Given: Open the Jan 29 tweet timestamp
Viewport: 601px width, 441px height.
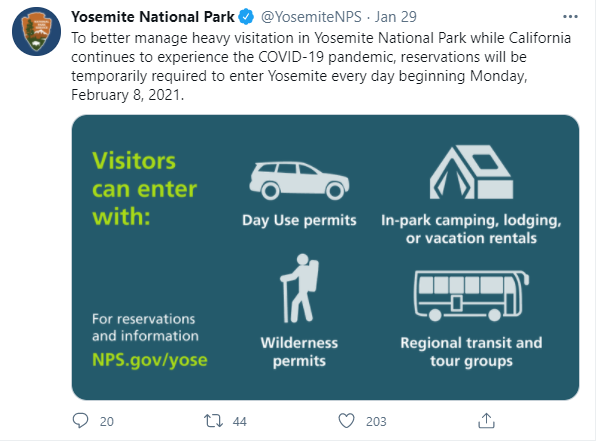Looking at the screenshot, I should click(396, 17).
